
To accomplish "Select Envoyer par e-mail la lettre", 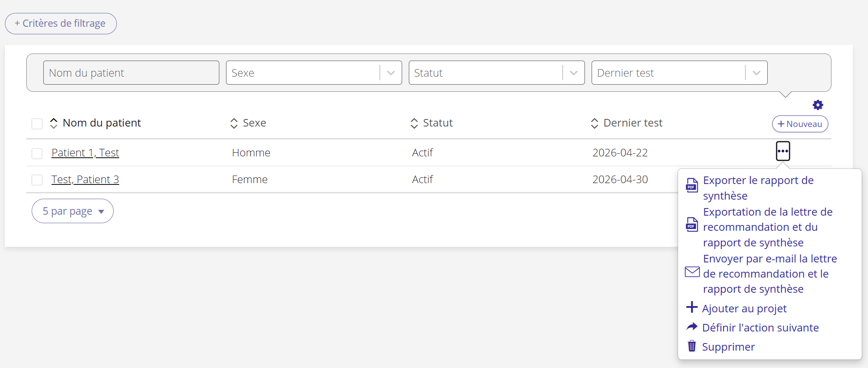I will coord(770,274).
